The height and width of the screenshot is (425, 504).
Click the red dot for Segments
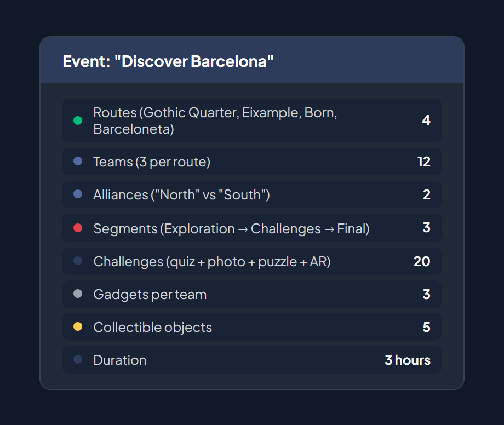[77, 228]
